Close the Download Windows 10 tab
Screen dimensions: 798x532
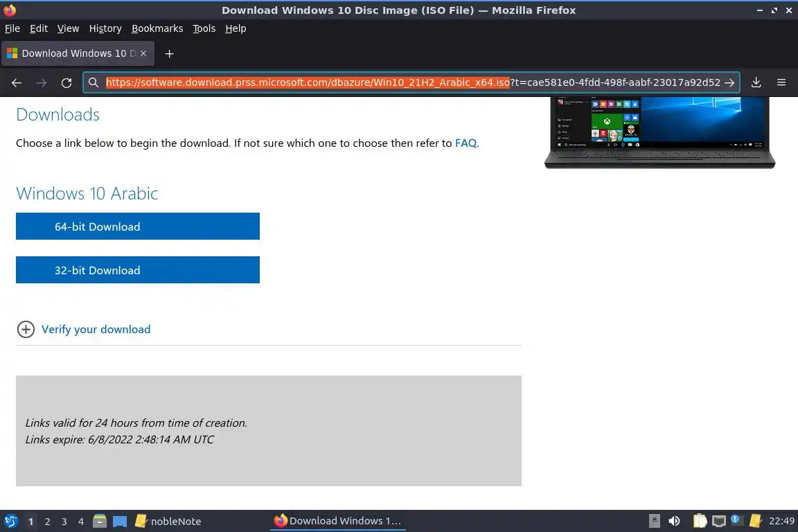(x=143, y=53)
